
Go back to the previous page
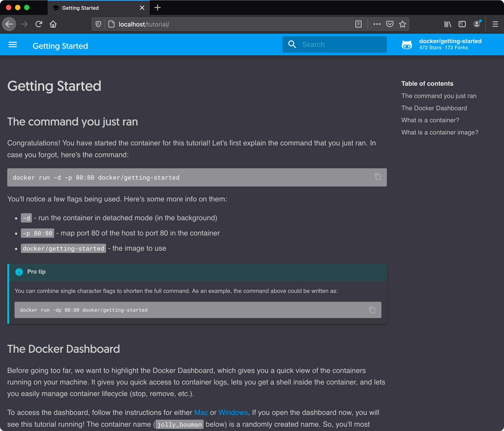(9, 24)
